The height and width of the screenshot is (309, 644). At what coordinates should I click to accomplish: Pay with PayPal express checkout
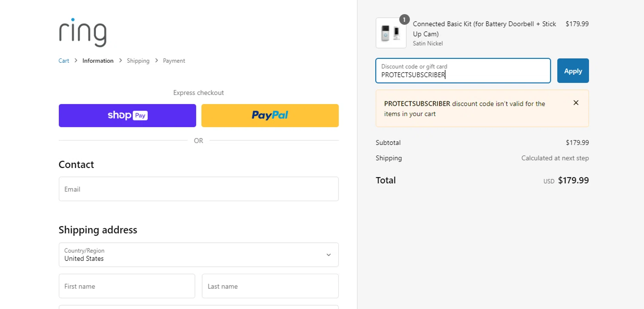[270, 116]
